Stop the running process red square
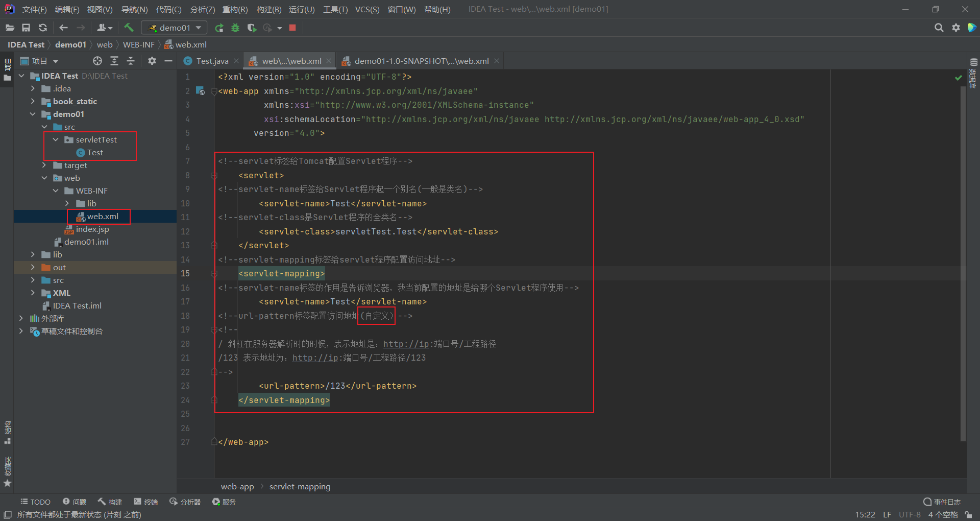Image resolution: width=980 pixels, height=521 pixels. click(292, 28)
